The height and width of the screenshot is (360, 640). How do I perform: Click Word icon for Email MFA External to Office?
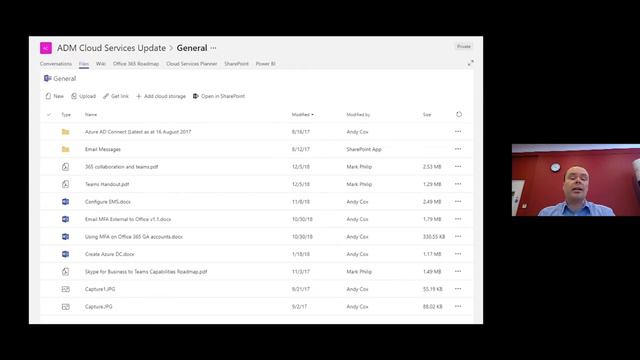point(65,219)
